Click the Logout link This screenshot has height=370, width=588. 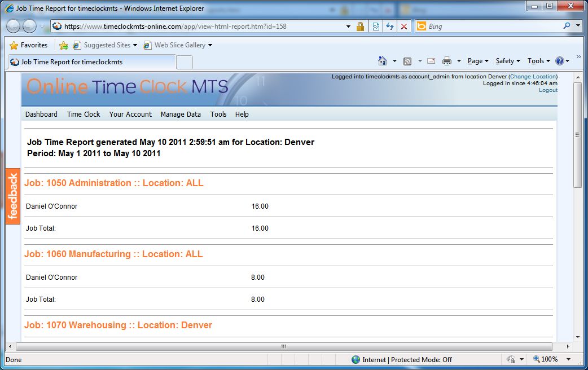[548, 90]
